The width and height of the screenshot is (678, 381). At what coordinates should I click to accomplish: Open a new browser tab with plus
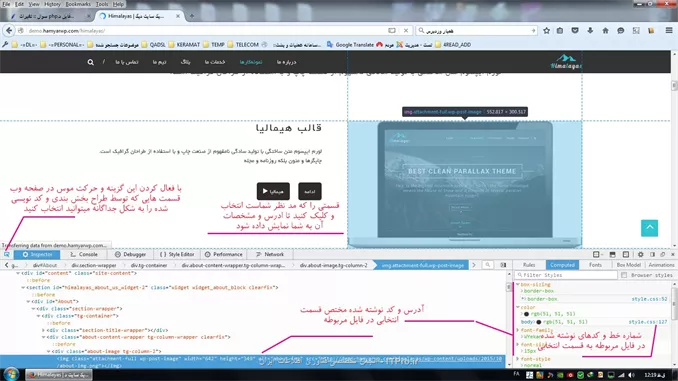pos(192,16)
